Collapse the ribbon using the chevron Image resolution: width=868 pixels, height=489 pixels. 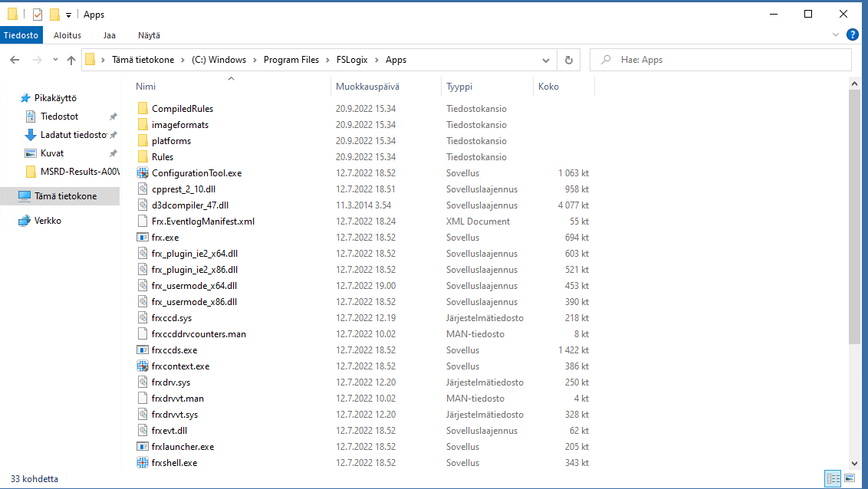836,34
